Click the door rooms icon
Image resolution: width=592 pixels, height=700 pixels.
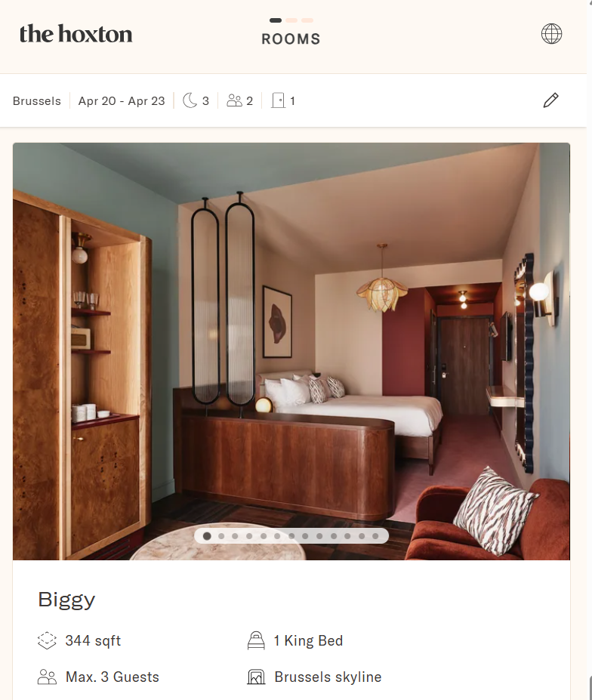click(x=278, y=100)
